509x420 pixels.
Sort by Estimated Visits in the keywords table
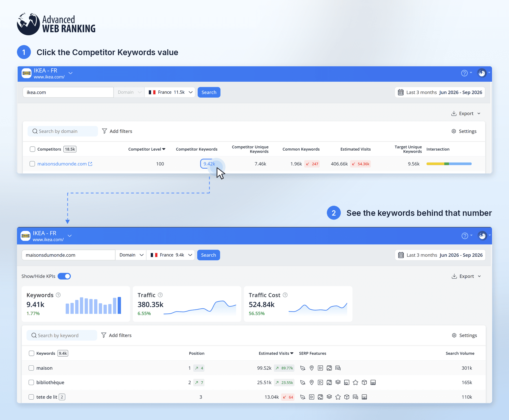click(276, 353)
